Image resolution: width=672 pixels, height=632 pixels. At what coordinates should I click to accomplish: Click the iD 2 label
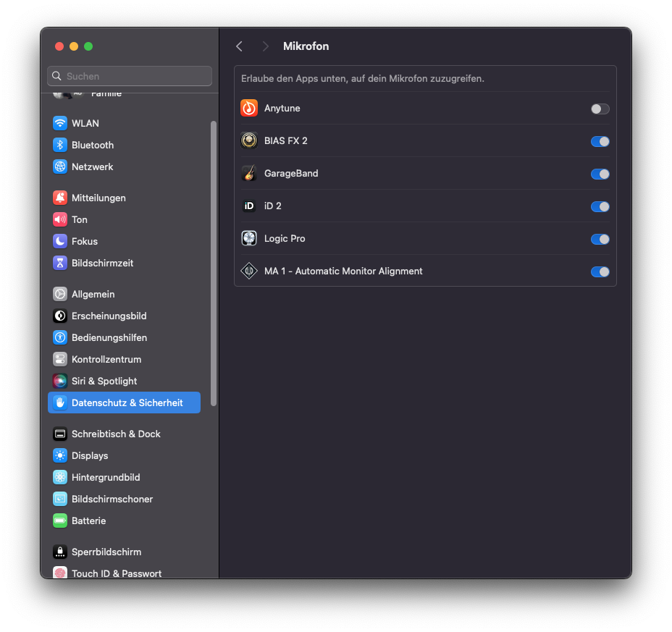272,206
